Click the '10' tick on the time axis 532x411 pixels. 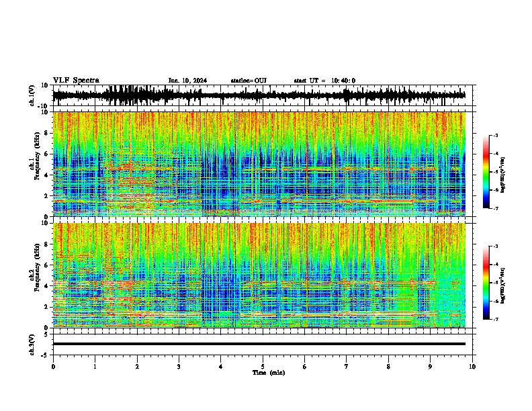472,367
